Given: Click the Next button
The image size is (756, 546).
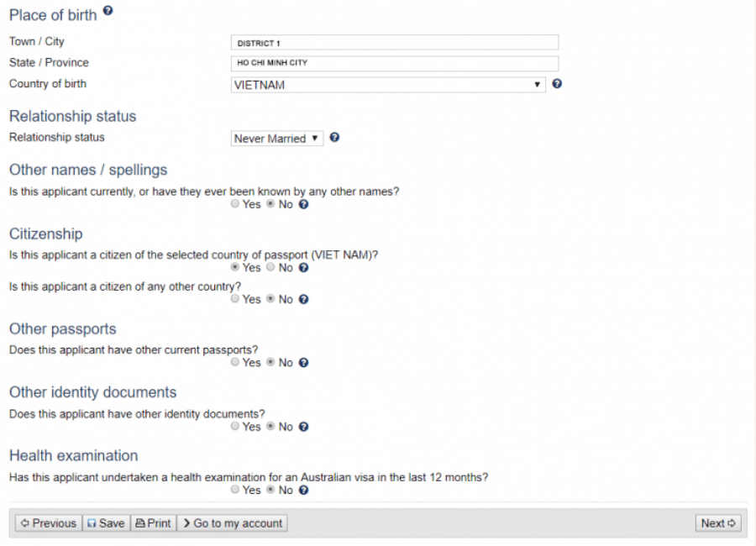Looking at the screenshot, I should [718, 523].
